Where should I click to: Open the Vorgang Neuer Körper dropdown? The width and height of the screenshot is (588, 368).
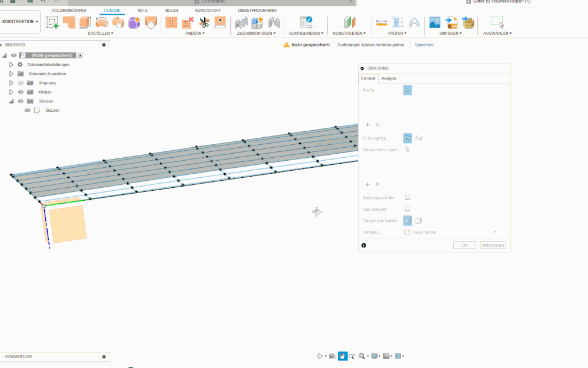(x=450, y=232)
